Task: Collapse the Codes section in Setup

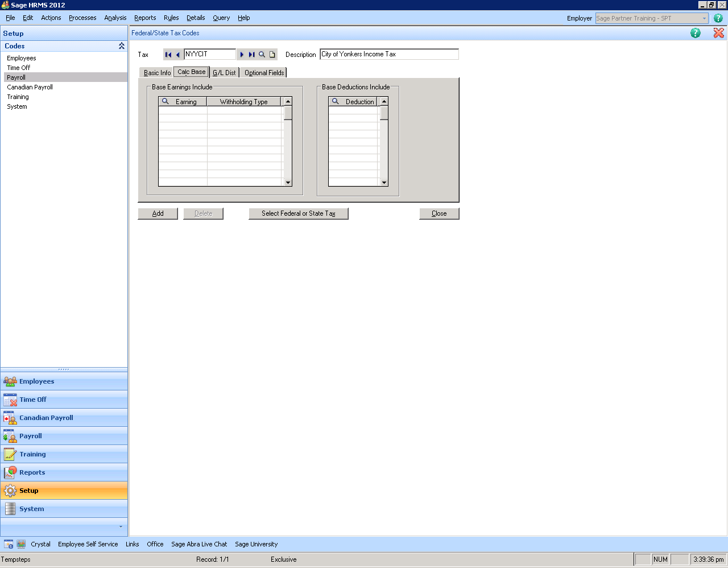Action: point(121,46)
